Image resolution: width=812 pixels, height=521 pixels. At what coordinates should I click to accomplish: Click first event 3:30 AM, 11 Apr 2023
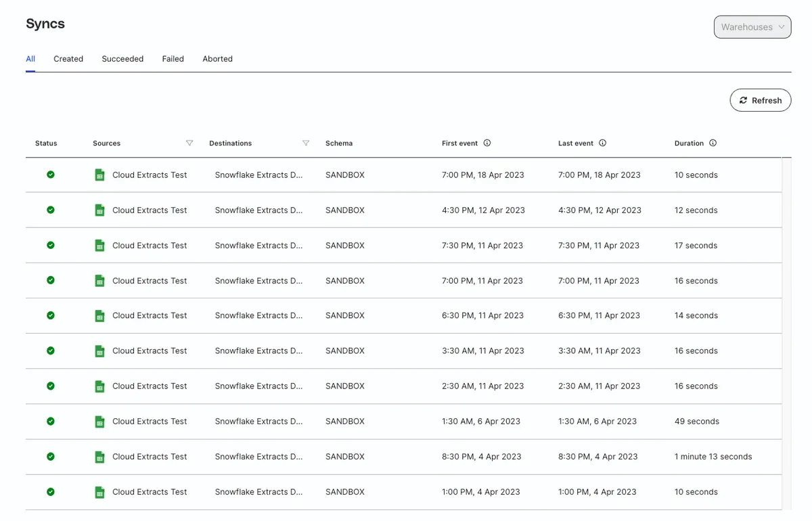(x=483, y=350)
